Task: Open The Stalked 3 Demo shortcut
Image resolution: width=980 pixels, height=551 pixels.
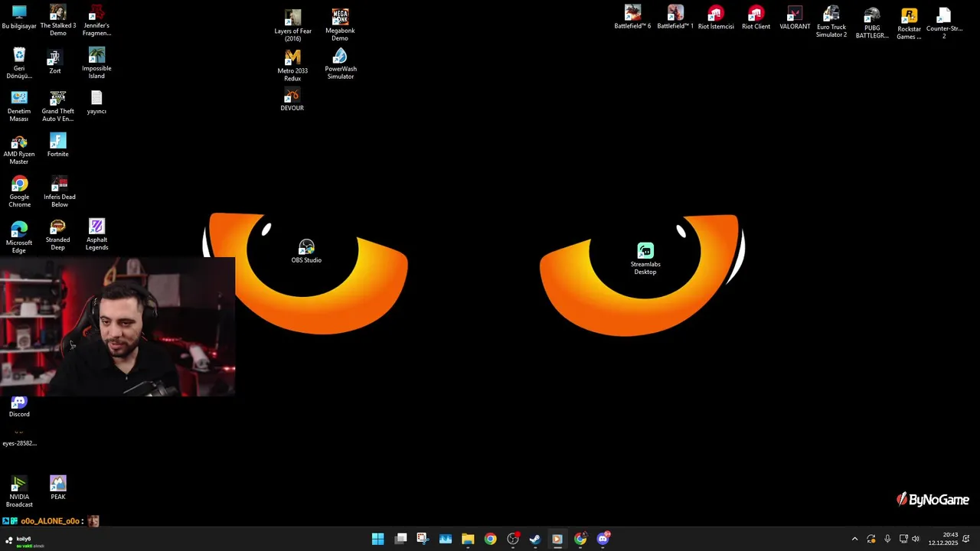Action: pyautogui.click(x=58, y=21)
